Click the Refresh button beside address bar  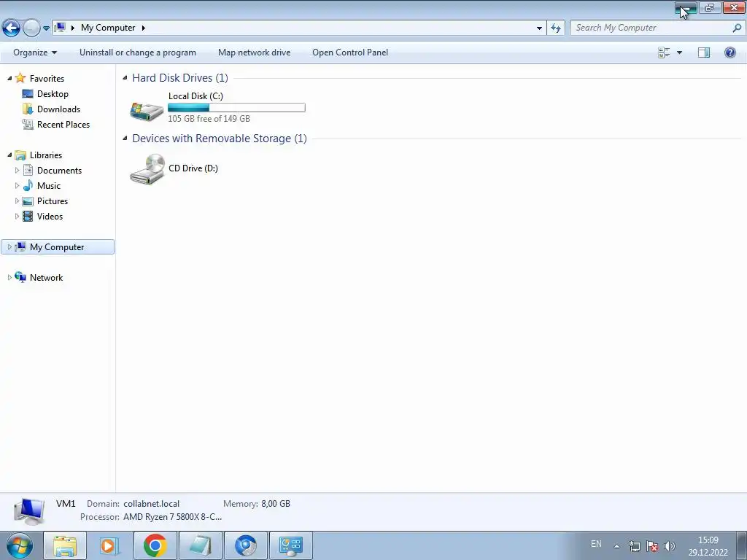click(555, 28)
